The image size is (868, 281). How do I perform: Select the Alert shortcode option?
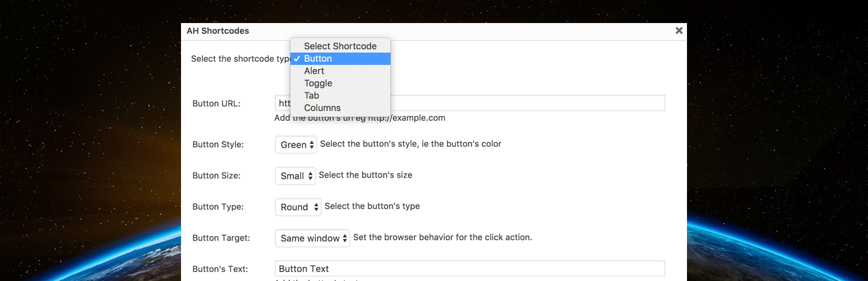click(x=340, y=71)
